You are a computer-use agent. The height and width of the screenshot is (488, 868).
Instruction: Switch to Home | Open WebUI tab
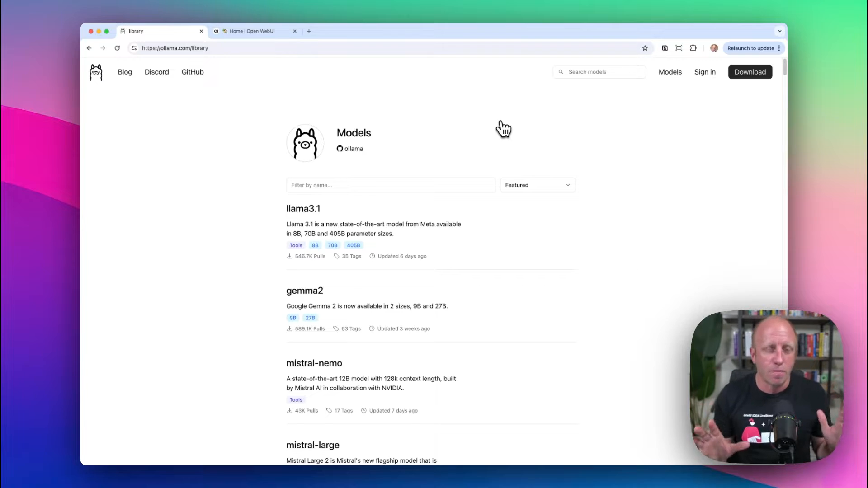pyautogui.click(x=252, y=31)
